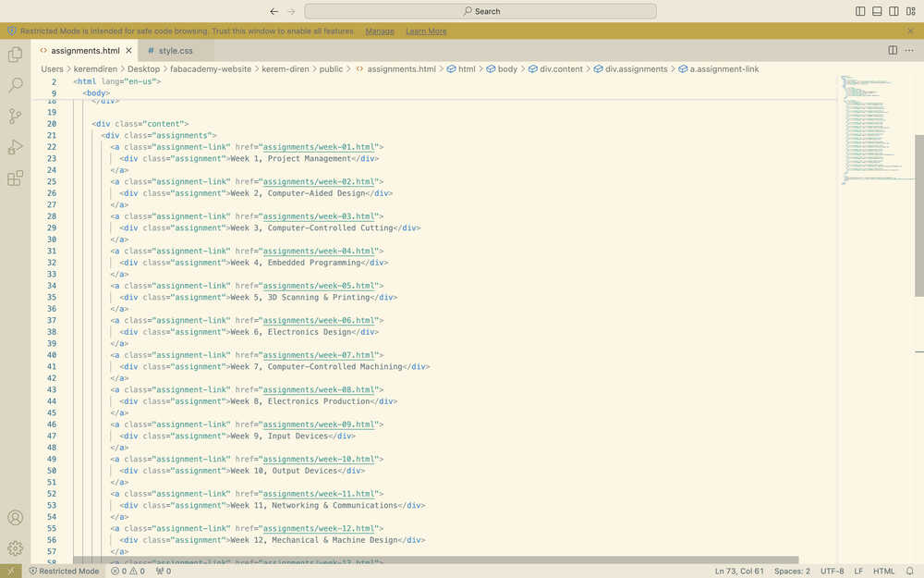Viewport: 924px width, 578px height.
Task: Click text Week 4, Embedded Programming
Action: 296,263
